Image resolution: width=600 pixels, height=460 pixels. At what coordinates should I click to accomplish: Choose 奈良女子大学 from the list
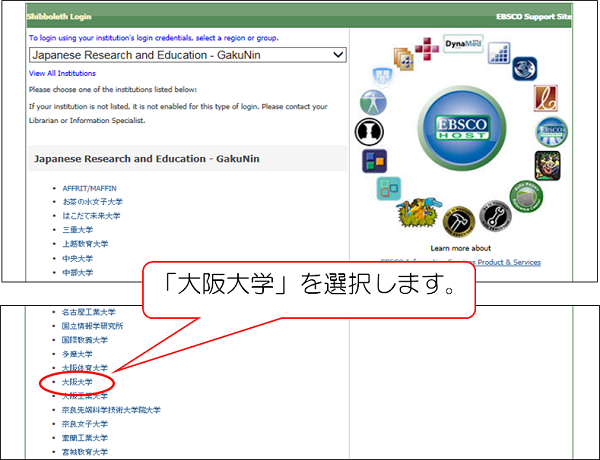tap(84, 424)
